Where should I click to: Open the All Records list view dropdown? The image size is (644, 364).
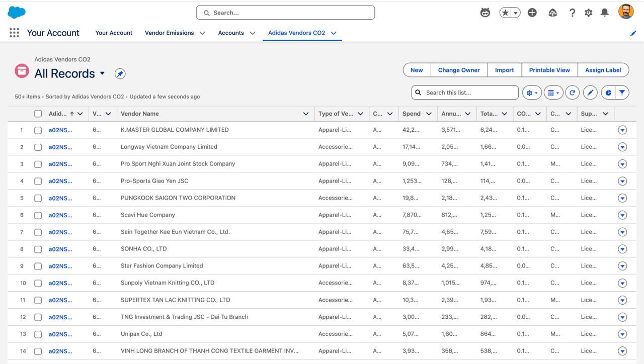102,73
